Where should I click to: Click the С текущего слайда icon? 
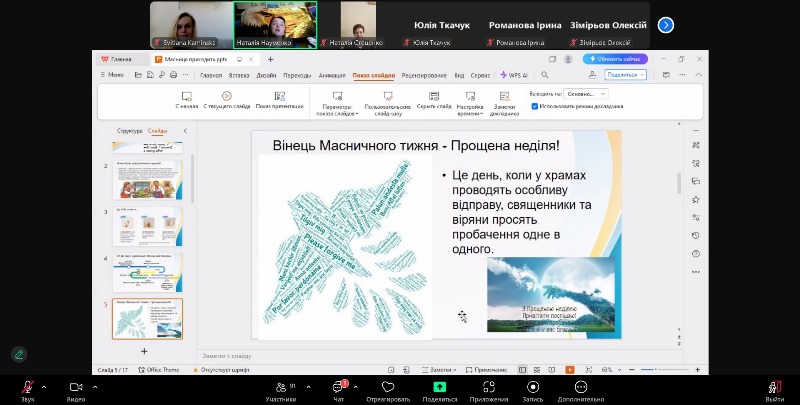click(227, 97)
